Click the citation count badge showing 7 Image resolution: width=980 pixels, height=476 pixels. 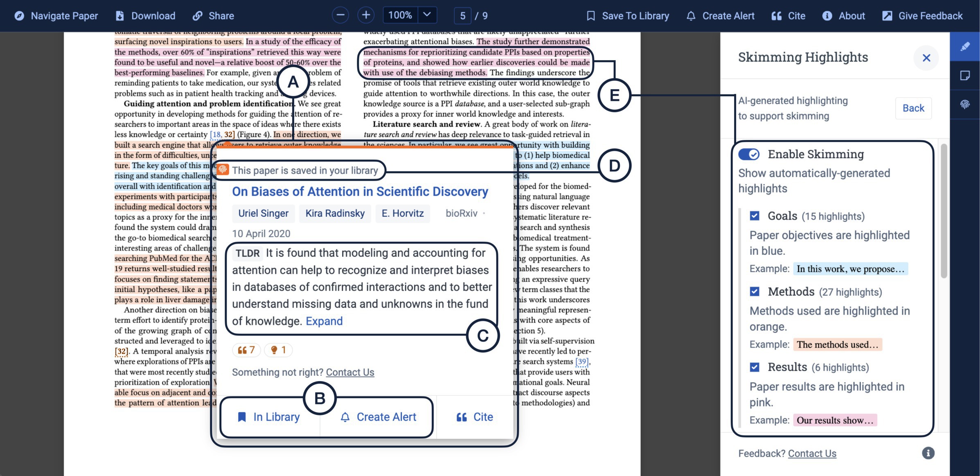point(246,350)
